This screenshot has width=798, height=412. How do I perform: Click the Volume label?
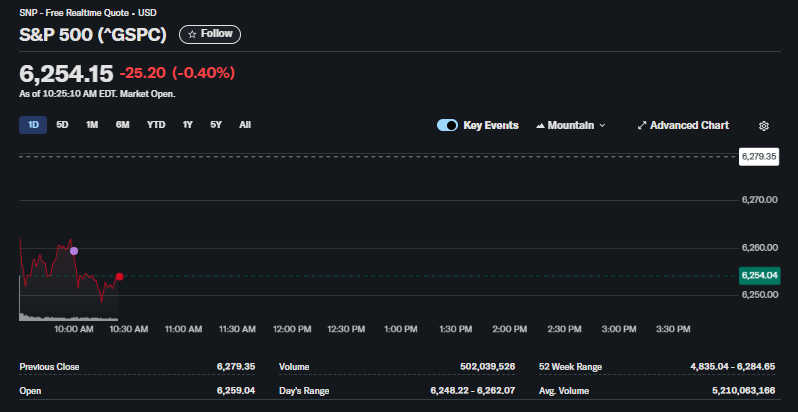click(294, 367)
